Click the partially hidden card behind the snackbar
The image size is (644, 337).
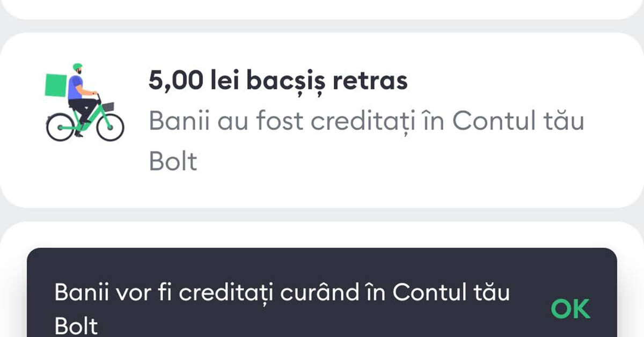pos(322,234)
